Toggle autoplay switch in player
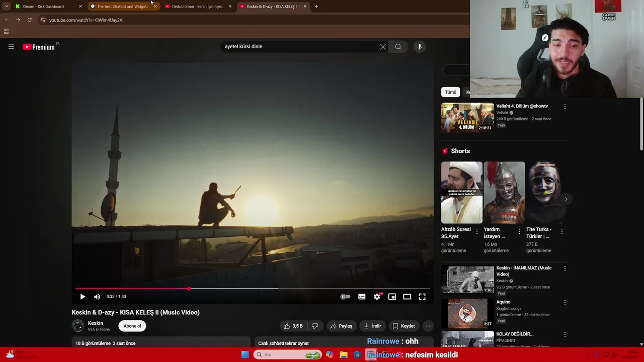 click(x=345, y=297)
